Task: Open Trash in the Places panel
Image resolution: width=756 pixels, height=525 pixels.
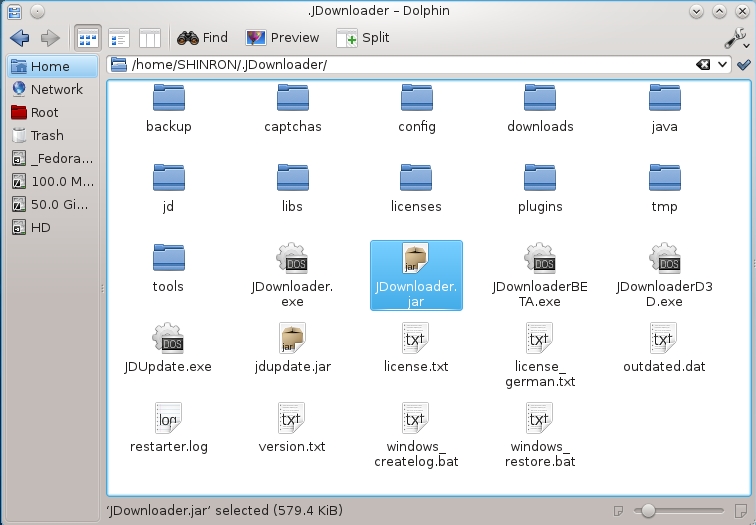Action: (x=53, y=135)
